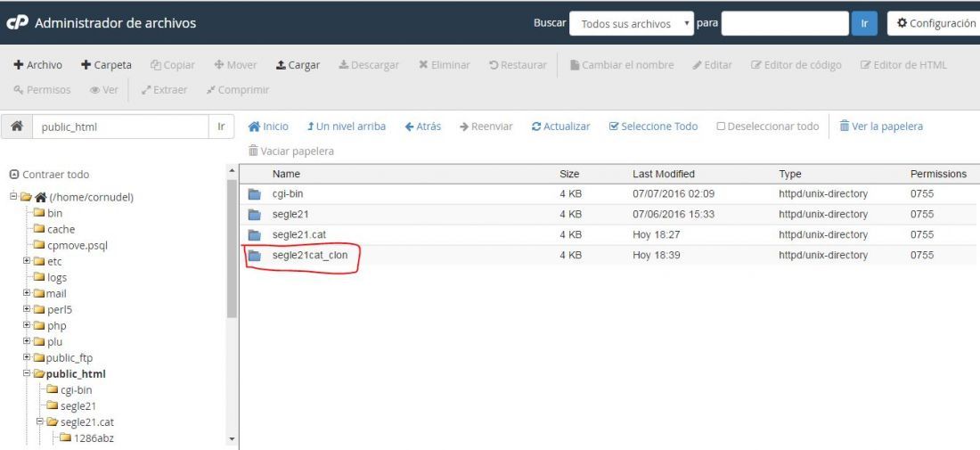Select the cgi-bin row in file list
980x450 pixels.
[608, 193]
